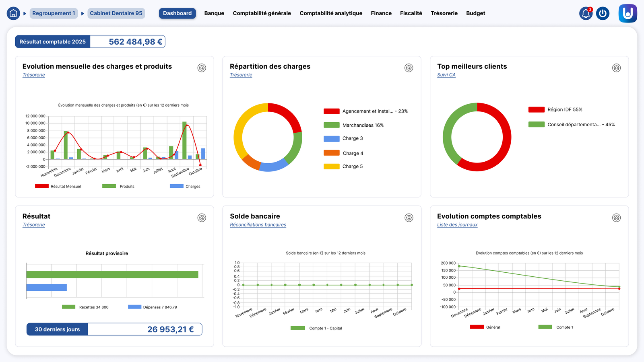Open settings gear for Solde bancaire card
Viewport: 644px width, 362px height.
pyautogui.click(x=409, y=218)
